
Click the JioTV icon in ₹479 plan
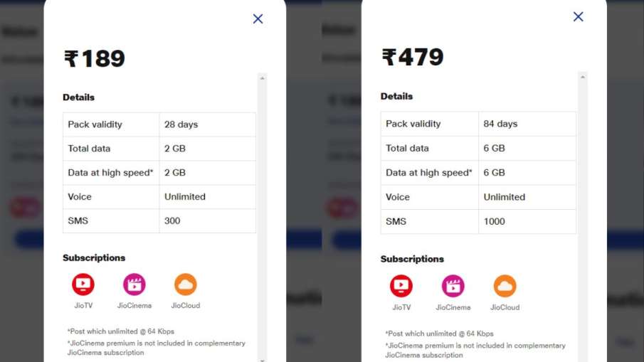[401, 287]
